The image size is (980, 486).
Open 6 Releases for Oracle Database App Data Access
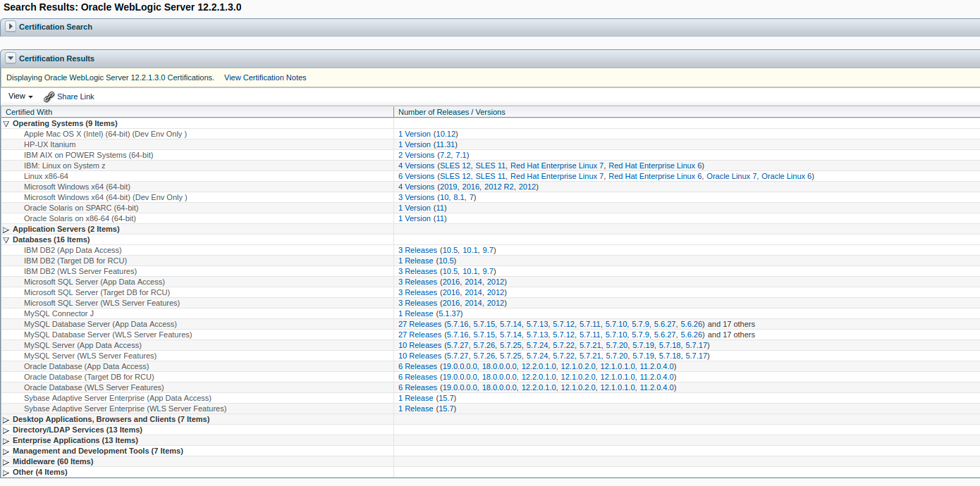point(418,366)
